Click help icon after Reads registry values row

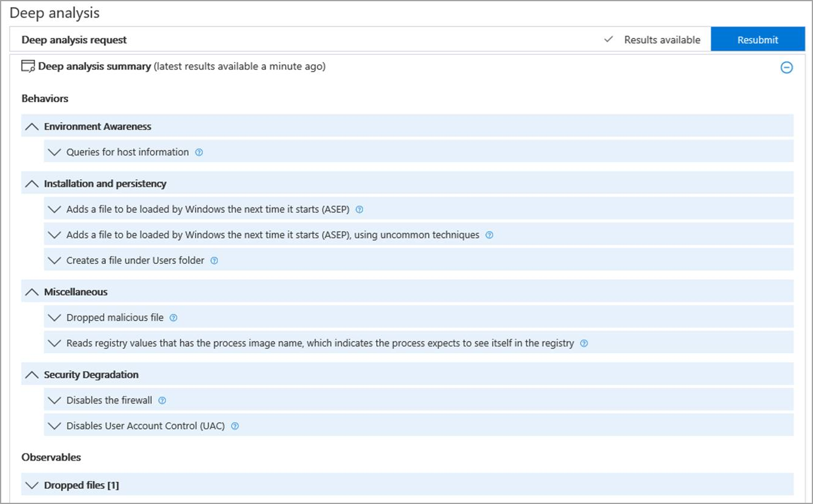point(584,343)
